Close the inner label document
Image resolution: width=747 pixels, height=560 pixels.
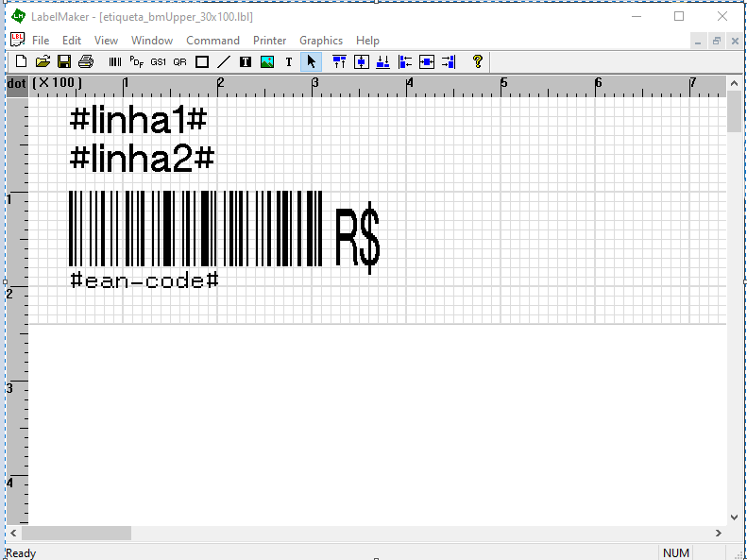[x=735, y=41]
